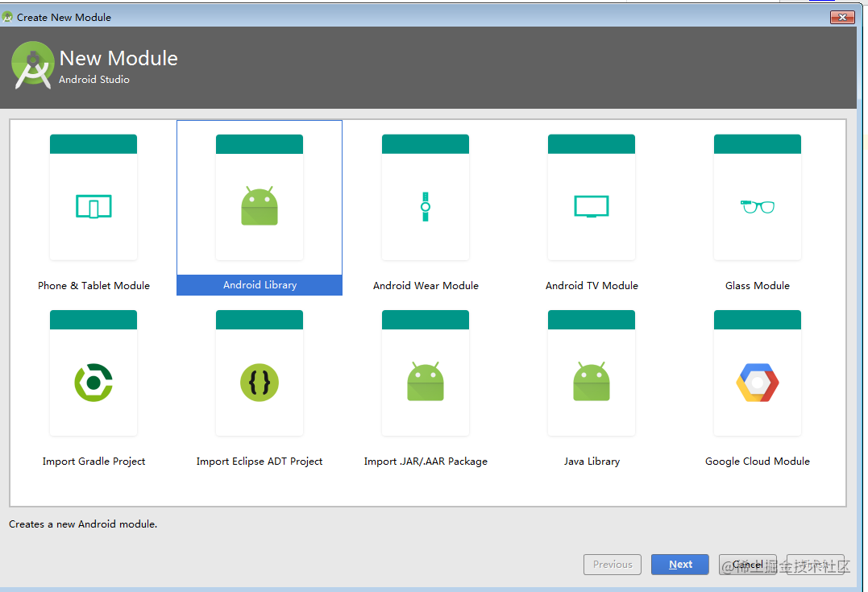
Task: Click the 'Import Gradle Project' label
Action: pos(93,462)
